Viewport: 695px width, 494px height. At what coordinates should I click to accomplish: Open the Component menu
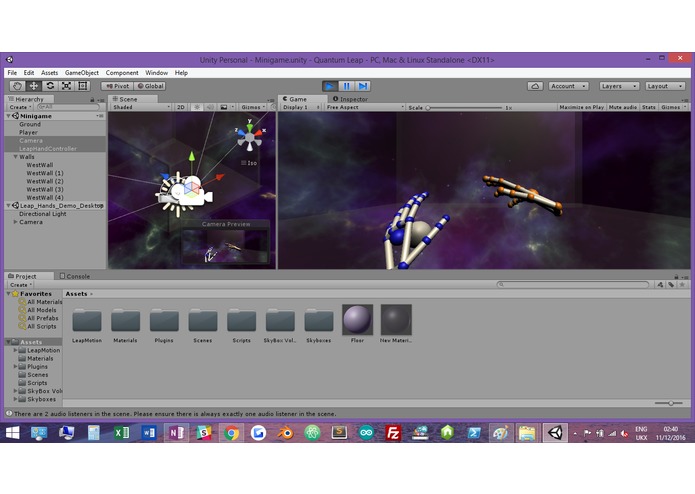point(122,73)
